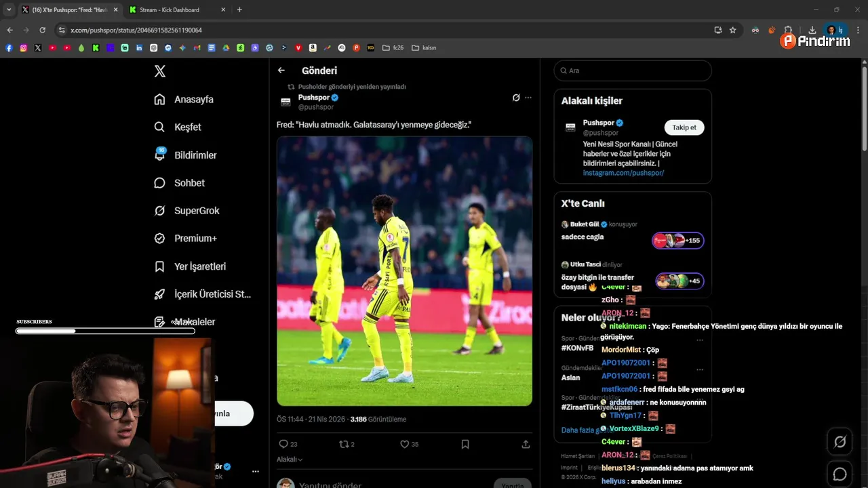
Task: Bookmark the Pushspor post
Action: pos(465,444)
